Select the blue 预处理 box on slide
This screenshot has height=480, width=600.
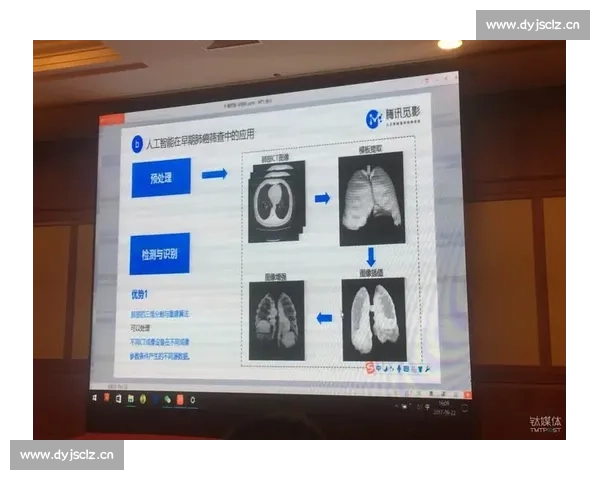161,178
